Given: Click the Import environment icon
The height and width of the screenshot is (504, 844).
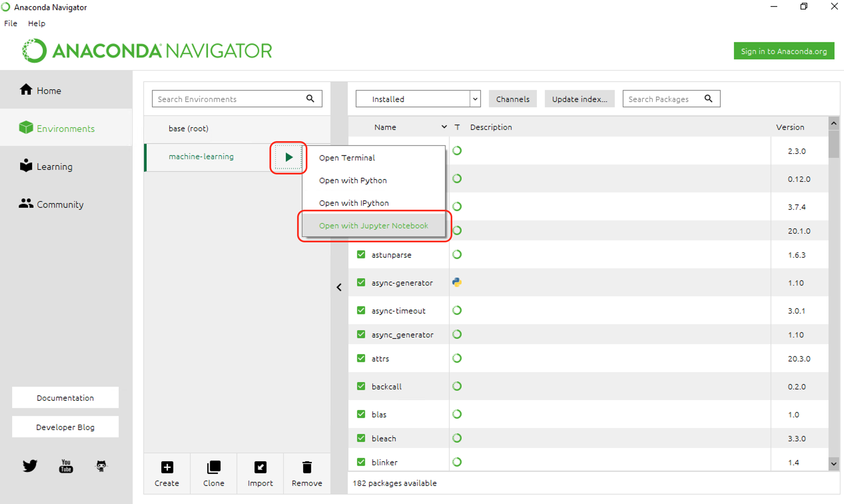Looking at the screenshot, I should [x=260, y=468].
